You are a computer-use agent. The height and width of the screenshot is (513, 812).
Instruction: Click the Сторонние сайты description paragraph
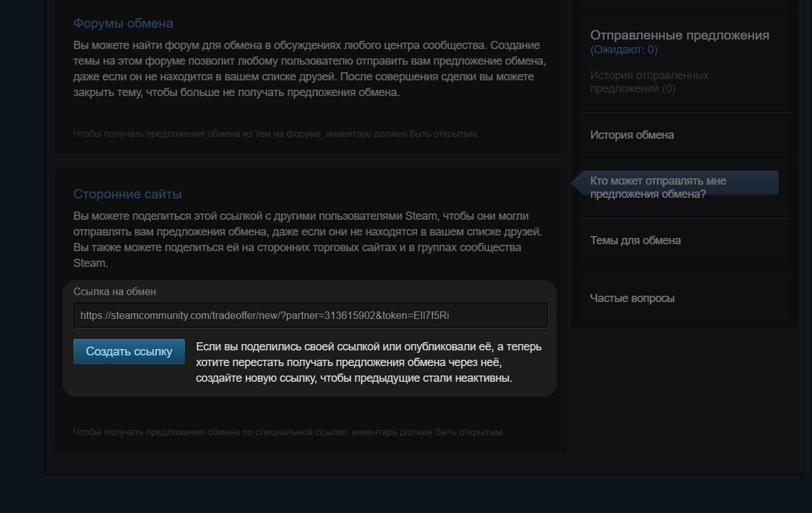(308, 239)
